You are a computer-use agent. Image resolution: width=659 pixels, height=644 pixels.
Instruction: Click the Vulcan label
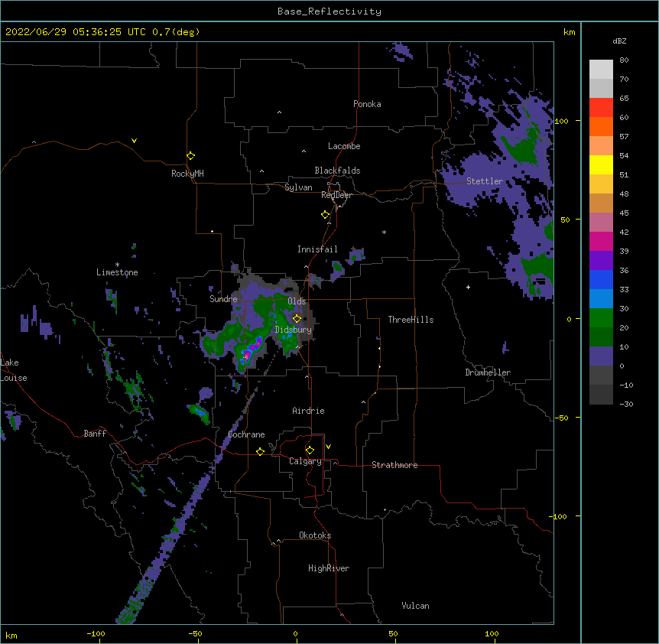415,606
